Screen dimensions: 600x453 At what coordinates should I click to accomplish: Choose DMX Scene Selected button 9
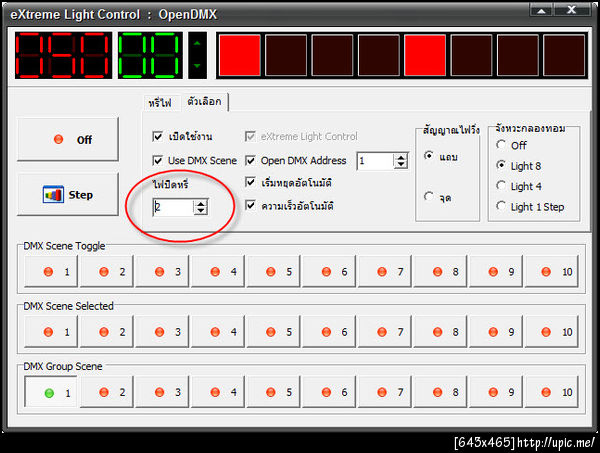pos(496,332)
